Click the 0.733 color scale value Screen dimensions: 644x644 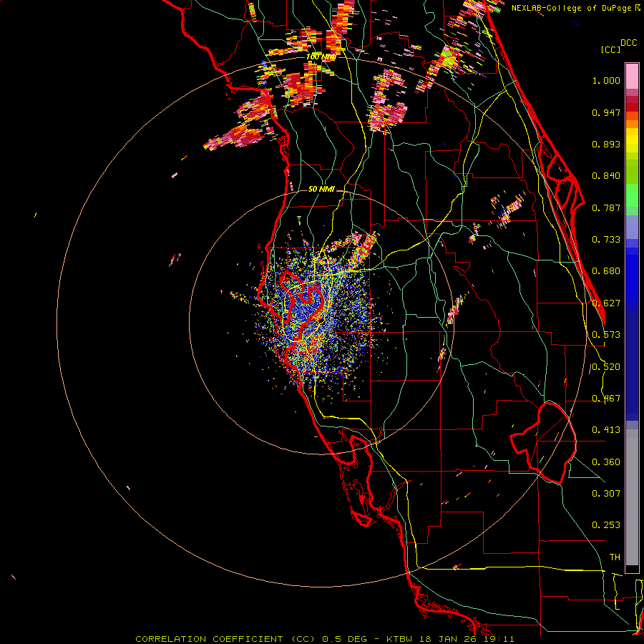(606, 240)
